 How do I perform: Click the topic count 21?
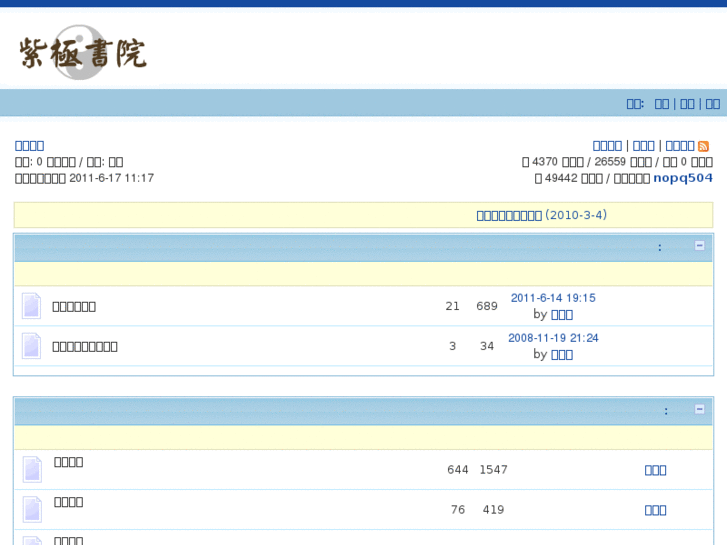click(x=453, y=306)
